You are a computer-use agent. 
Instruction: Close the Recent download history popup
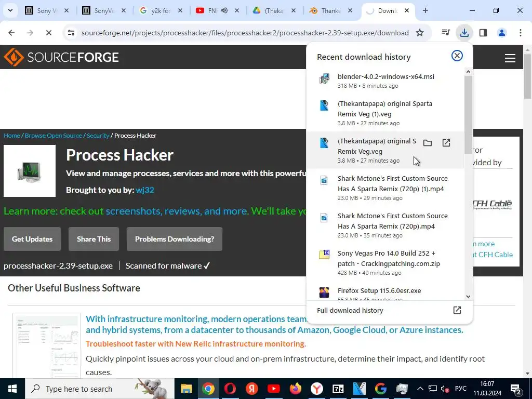click(457, 56)
